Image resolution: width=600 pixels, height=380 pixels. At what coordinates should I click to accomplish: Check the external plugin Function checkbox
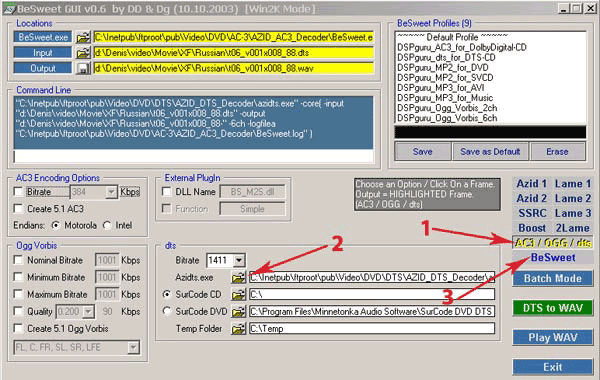coord(166,209)
